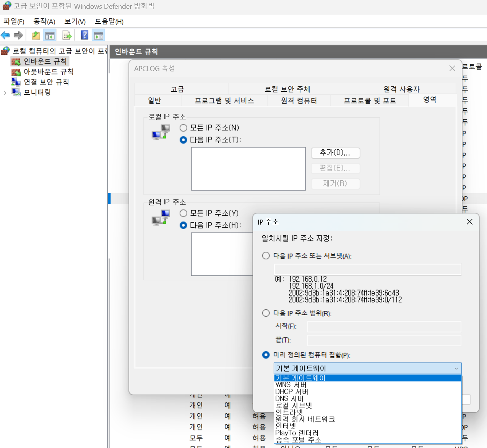The width and height of the screenshot is (487, 448).
Task: Select 모니터링 in the tree
Action: coord(37,92)
